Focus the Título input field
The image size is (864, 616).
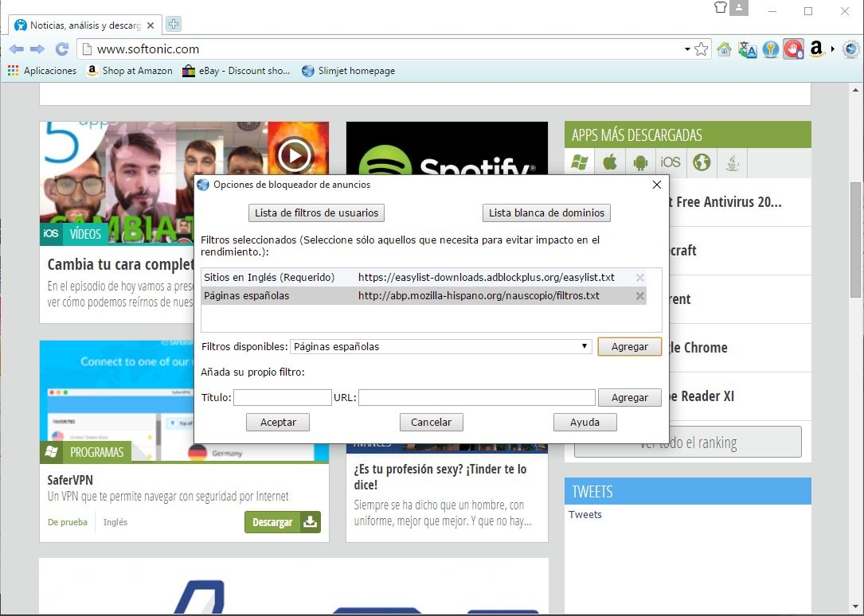click(282, 397)
